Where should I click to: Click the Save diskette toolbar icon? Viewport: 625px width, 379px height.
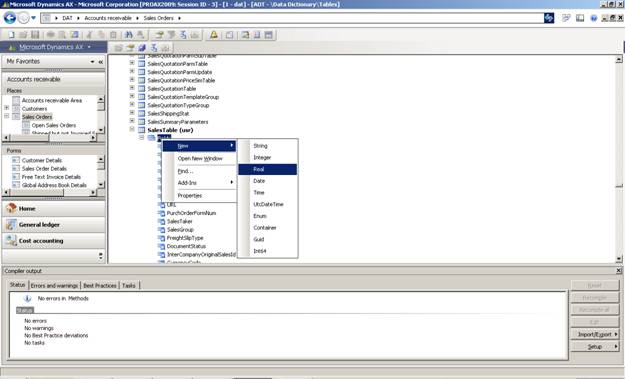click(x=35, y=35)
